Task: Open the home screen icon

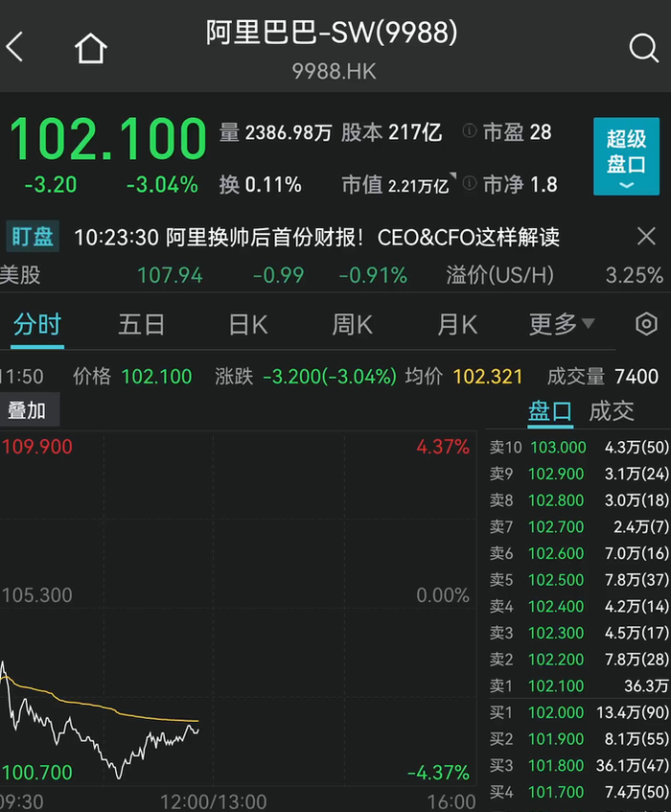Action: point(91,48)
